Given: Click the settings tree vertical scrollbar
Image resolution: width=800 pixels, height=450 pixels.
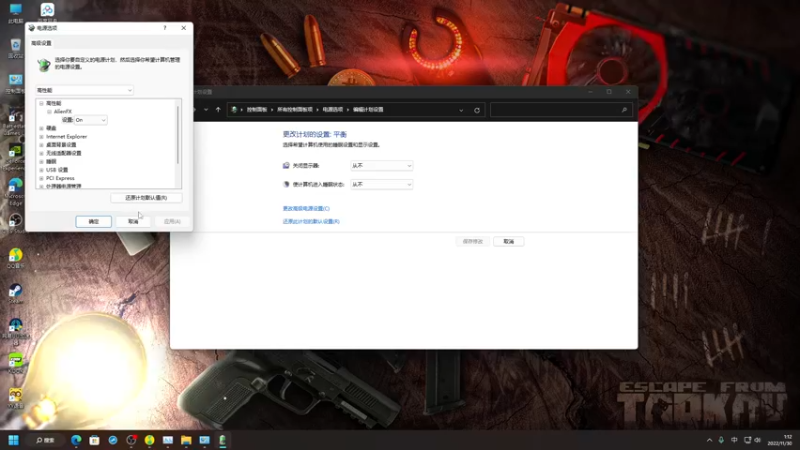Looking at the screenshot, I should click(x=178, y=135).
